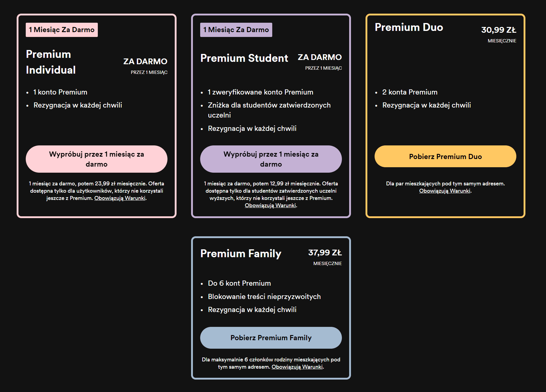Click 'Blokowanie treści nieprzyzwoitych' feature text
Screen dimensions: 546x392
[x=264, y=297]
